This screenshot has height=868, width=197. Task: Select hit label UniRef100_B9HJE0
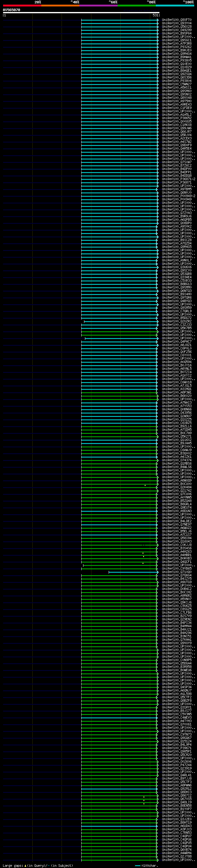(177, 50)
